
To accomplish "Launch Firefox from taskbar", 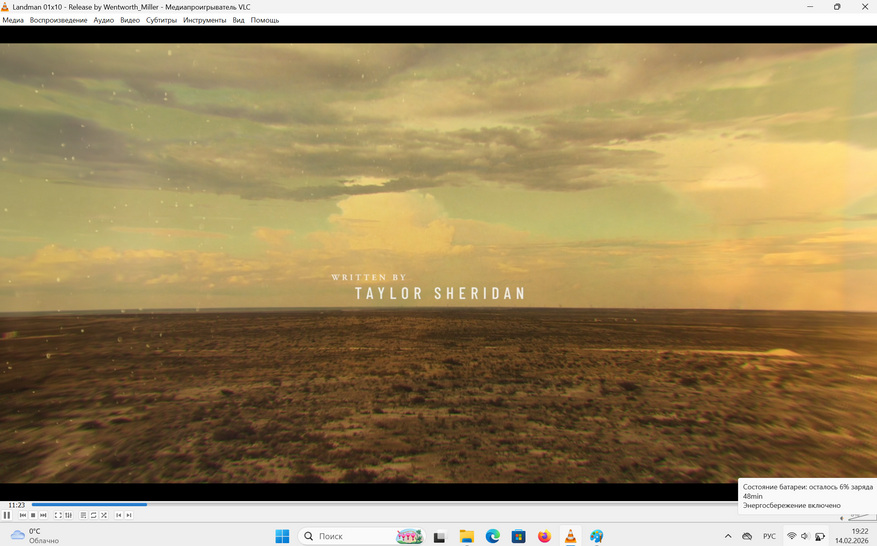I will click(544, 536).
